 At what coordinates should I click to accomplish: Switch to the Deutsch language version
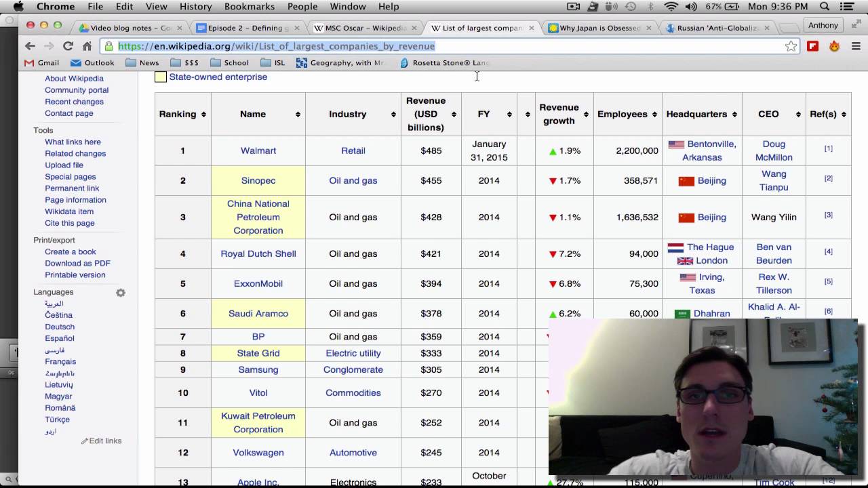[60, 327]
